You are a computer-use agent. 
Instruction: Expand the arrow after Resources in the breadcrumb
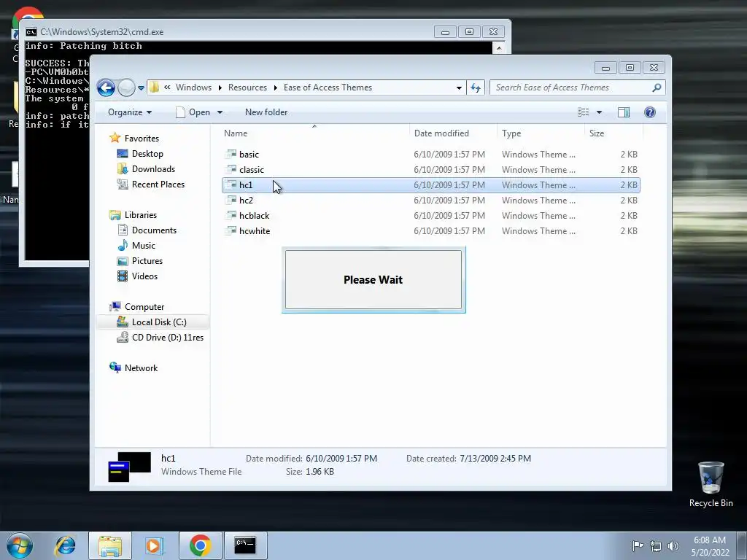click(x=275, y=87)
